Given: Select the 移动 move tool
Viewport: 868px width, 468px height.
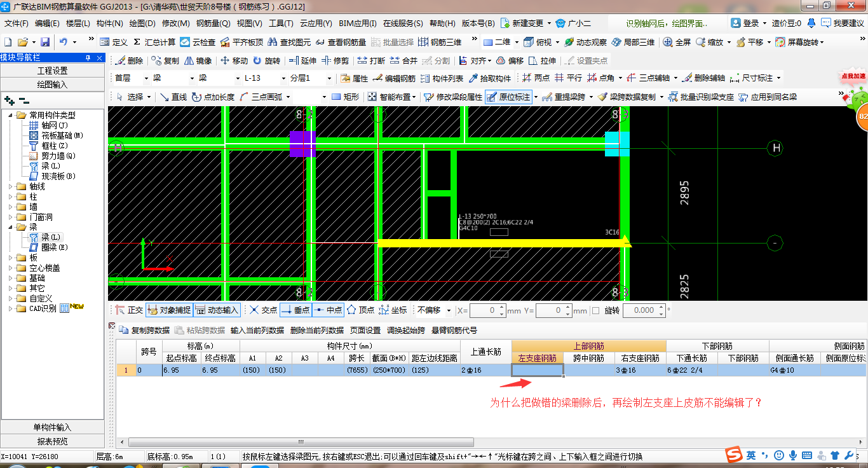Looking at the screenshot, I should [234, 61].
